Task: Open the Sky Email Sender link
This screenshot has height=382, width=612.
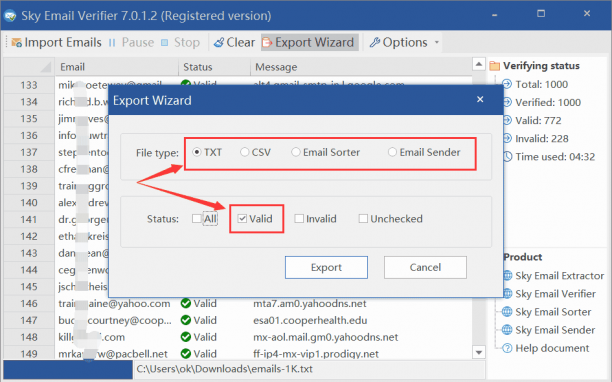Action: (555, 330)
